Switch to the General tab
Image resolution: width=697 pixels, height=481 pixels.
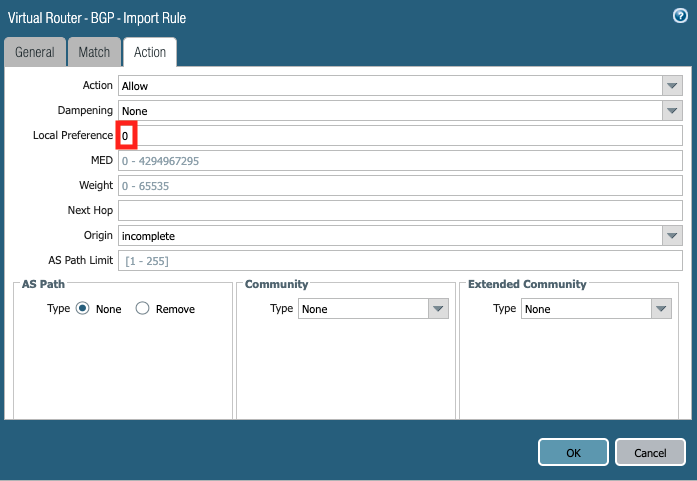(35, 52)
